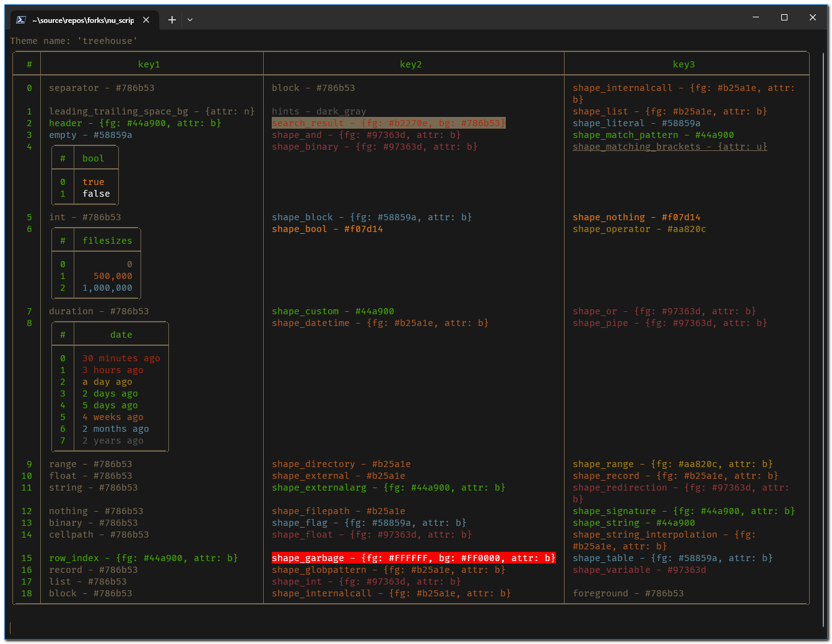The width and height of the screenshot is (832, 644).
Task: Click '30 minutes ago' date value
Action: [121, 358]
